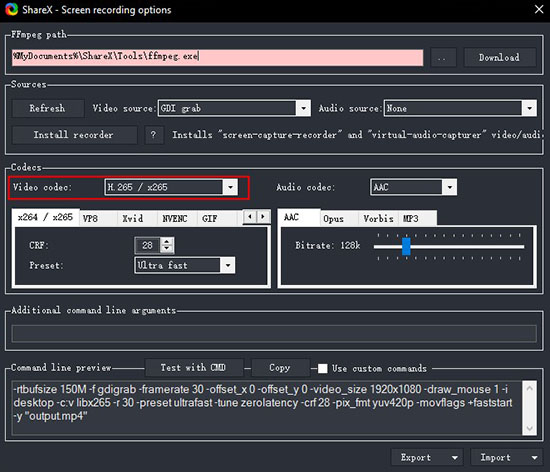This screenshot has width=550, height=472.
Task: Enable Use custom commands checkbox
Action: click(323, 368)
